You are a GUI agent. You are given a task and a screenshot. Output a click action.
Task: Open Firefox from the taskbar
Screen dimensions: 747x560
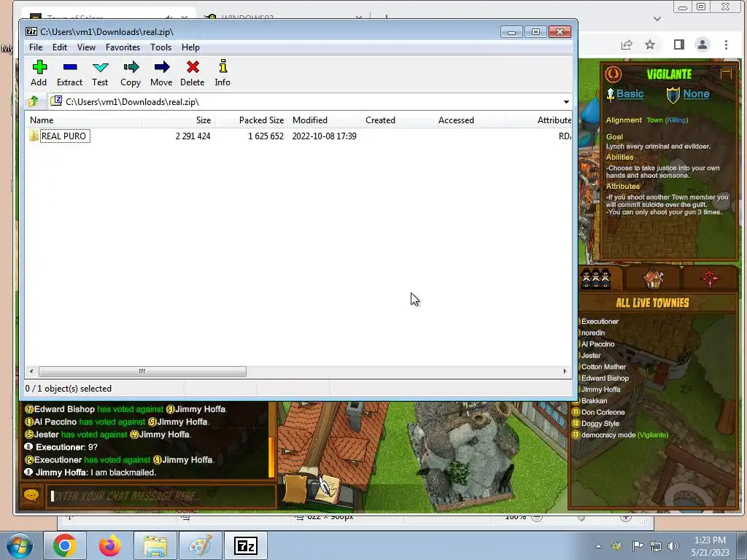click(109, 545)
